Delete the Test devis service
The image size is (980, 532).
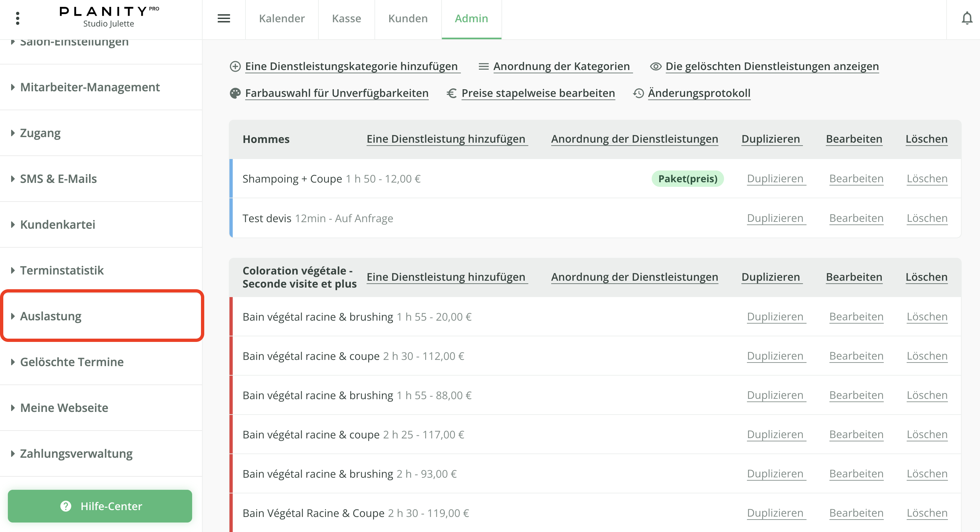coord(927,218)
